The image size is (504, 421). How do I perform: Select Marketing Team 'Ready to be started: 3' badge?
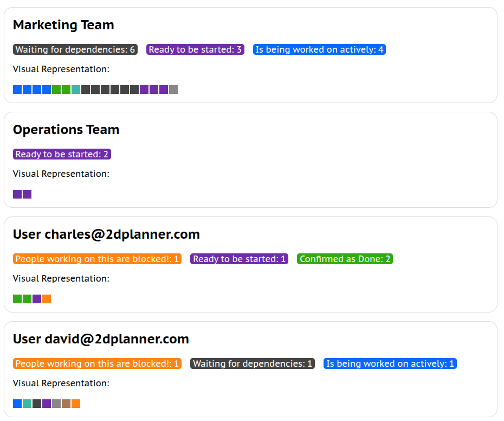[195, 50]
